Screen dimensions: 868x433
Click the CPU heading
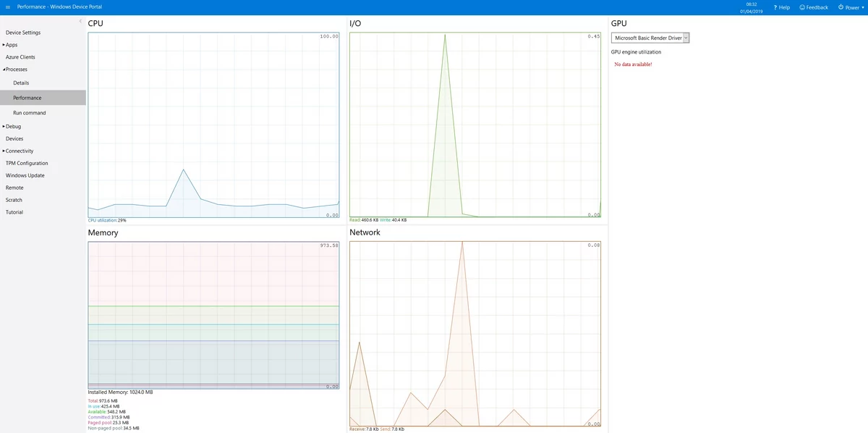click(x=95, y=24)
